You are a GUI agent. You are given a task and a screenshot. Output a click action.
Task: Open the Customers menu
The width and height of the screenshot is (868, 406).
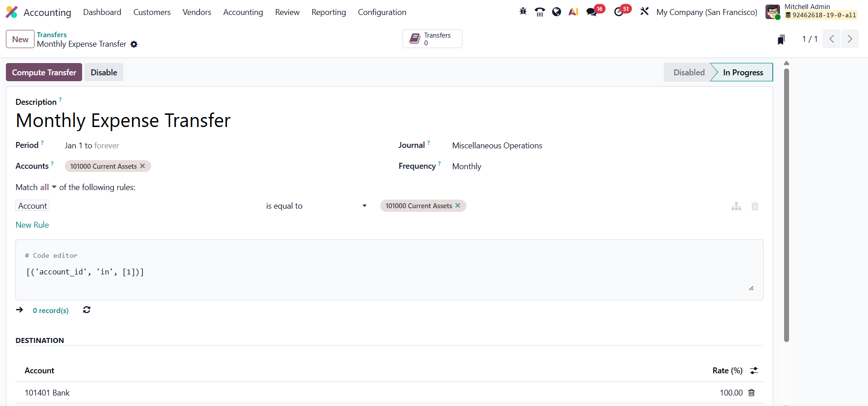pos(152,12)
